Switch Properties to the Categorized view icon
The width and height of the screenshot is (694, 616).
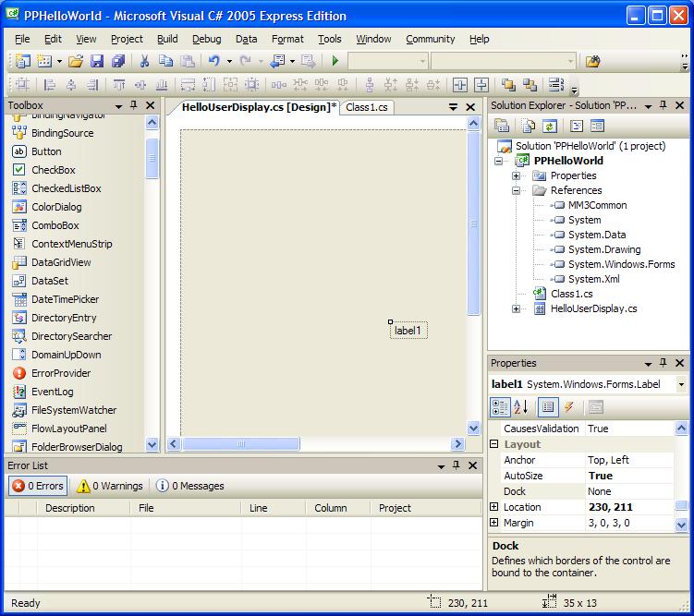(500, 407)
